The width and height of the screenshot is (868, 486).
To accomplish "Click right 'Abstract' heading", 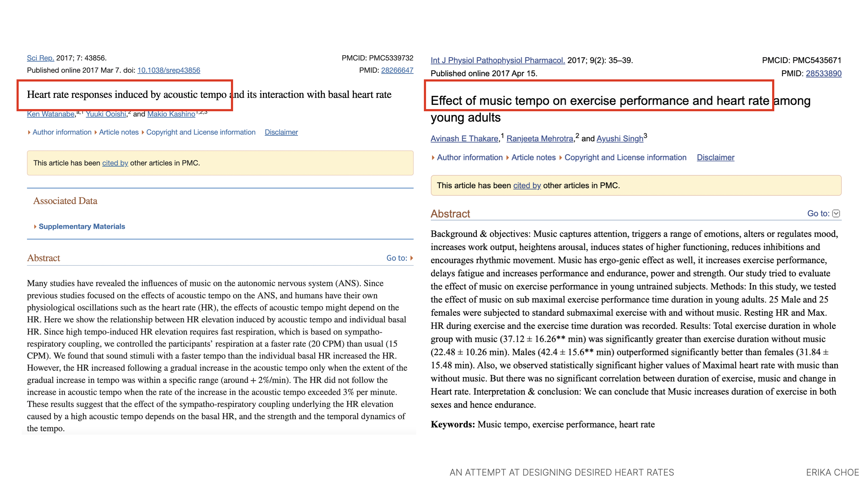I will point(450,214).
